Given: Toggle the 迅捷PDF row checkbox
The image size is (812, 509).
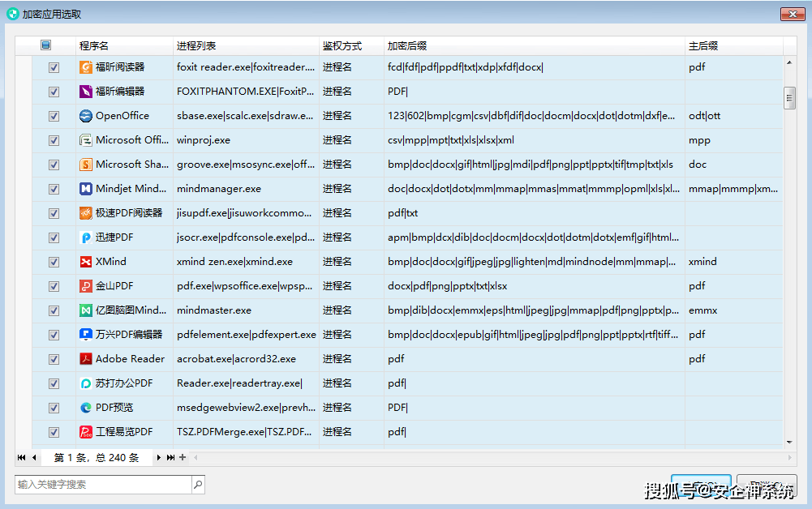Looking at the screenshot, I should tap(54, 238).
